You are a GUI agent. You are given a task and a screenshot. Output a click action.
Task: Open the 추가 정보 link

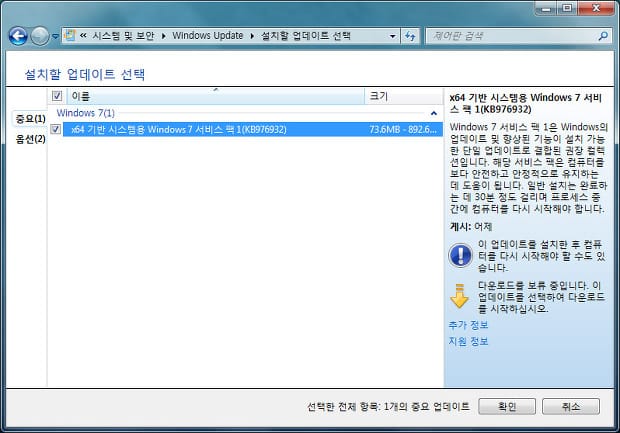click(468, 325)
